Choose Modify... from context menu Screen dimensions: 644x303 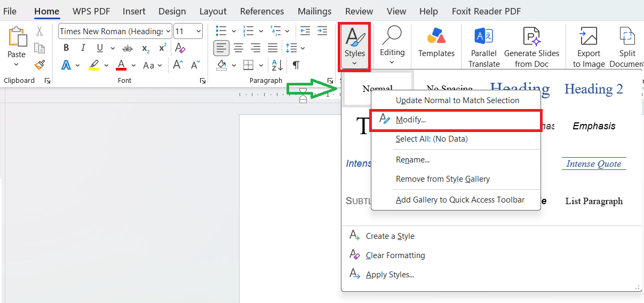[456, 120]
